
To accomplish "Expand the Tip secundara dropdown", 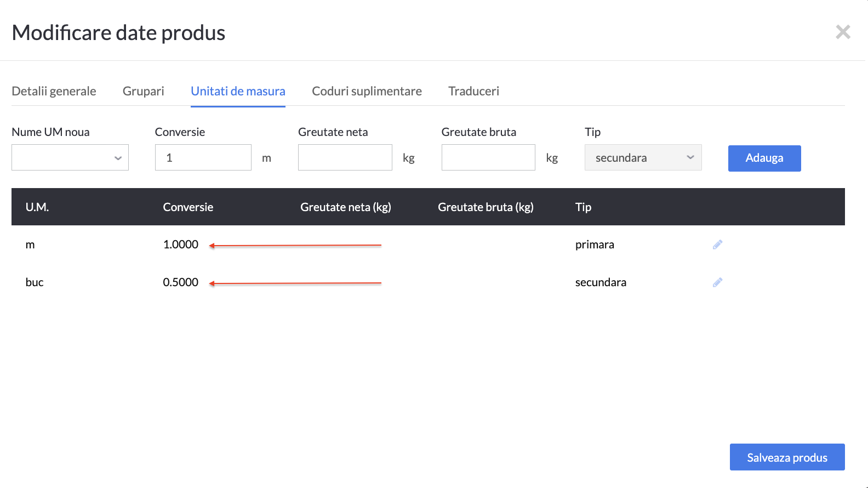I will click(x=643, y=158).
